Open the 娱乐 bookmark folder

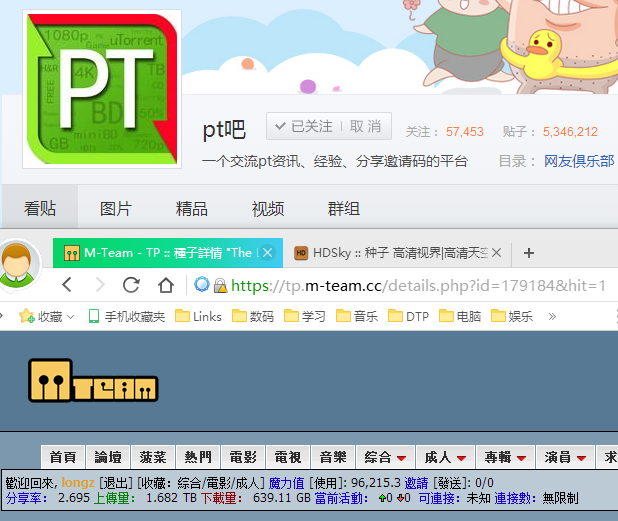512,316
